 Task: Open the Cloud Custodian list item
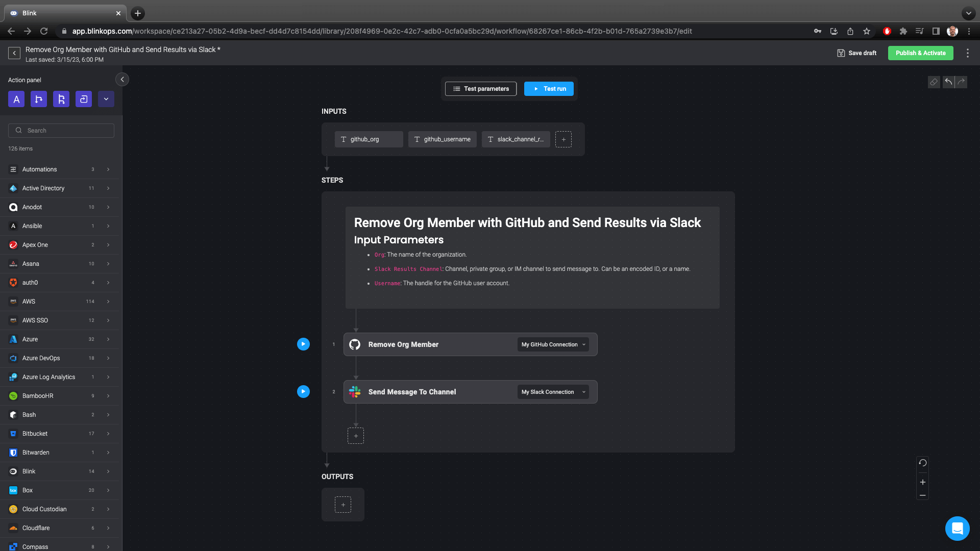click(x=59, y=509)
